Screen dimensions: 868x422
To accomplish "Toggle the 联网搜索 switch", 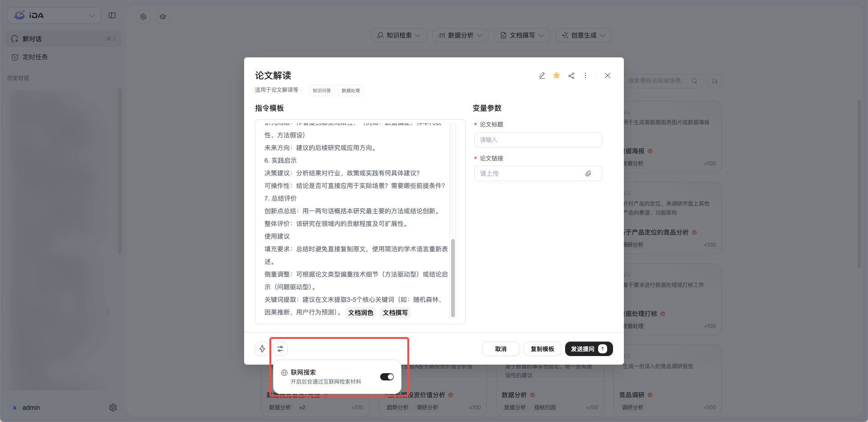I will [387, 377].
